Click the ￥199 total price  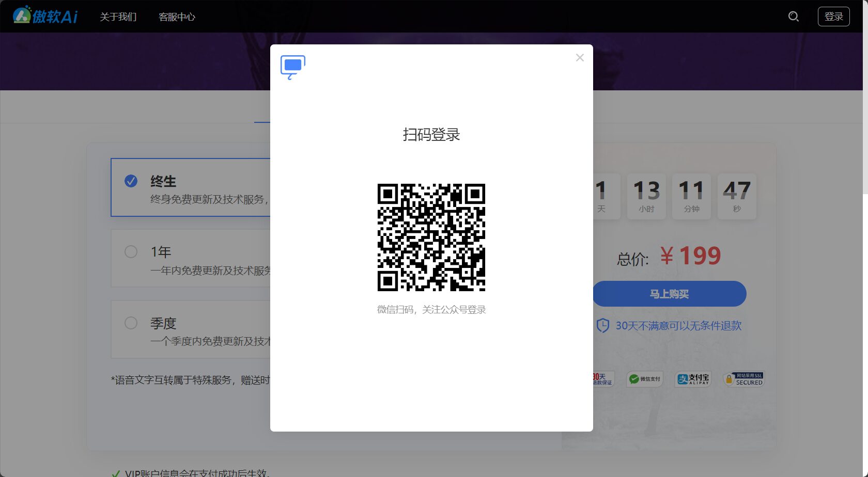click(690, 256)
